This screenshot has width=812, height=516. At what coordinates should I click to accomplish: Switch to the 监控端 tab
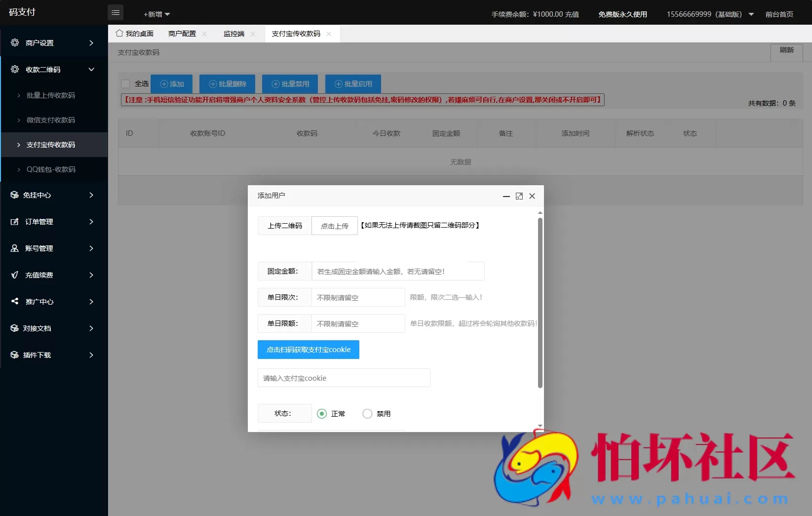[x=233, y=34]
